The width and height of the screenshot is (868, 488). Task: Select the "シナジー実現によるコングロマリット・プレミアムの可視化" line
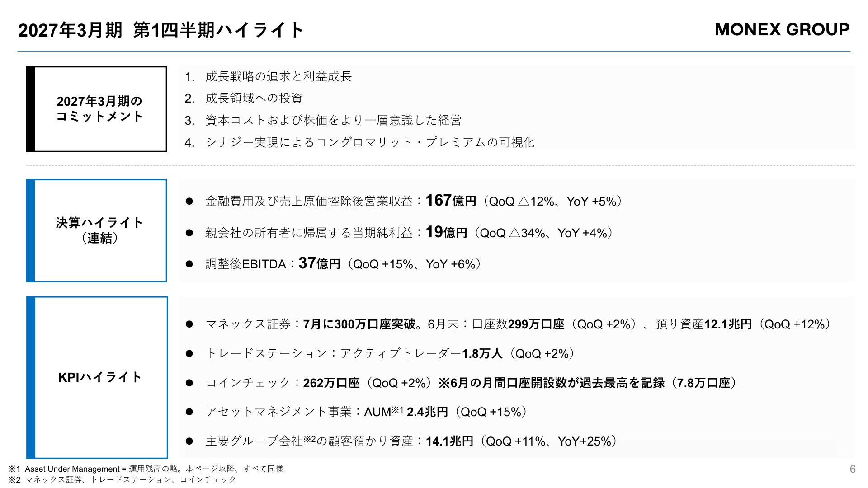tap(370, 142)
